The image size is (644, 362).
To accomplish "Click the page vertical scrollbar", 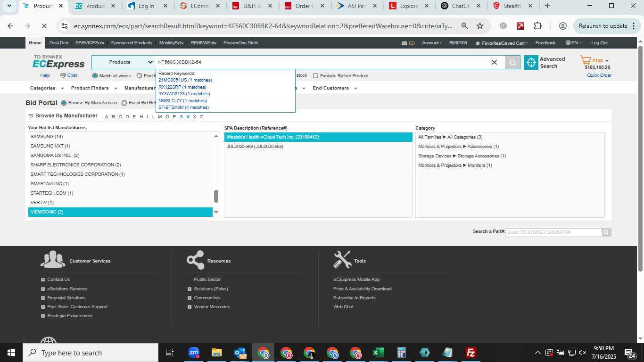I will [x=640, y=158].
